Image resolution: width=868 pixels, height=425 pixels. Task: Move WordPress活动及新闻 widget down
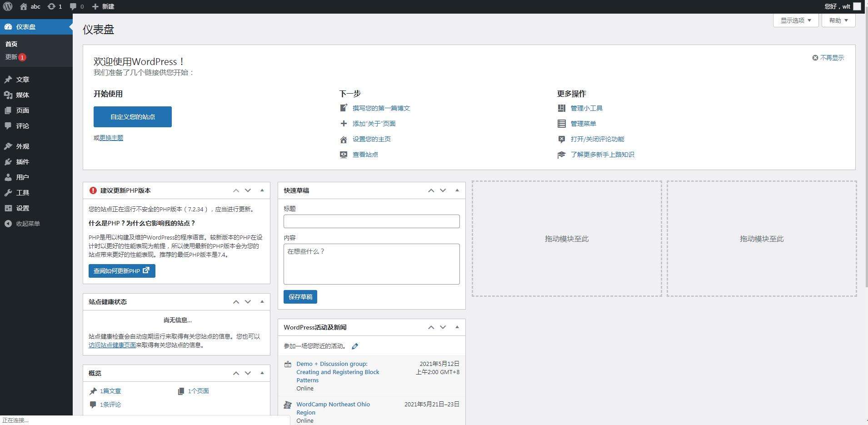pyautogui.click(x=443, y=327)
